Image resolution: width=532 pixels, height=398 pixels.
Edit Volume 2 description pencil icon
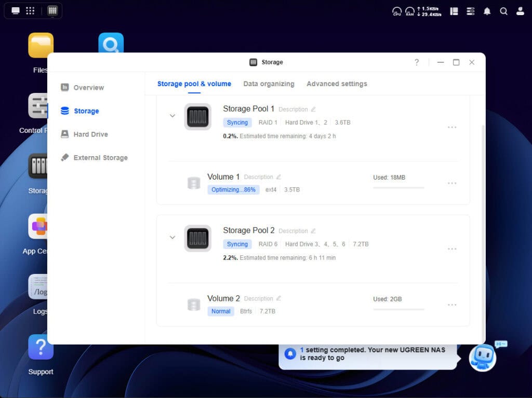pyautogui.click(x=278, y=298)
